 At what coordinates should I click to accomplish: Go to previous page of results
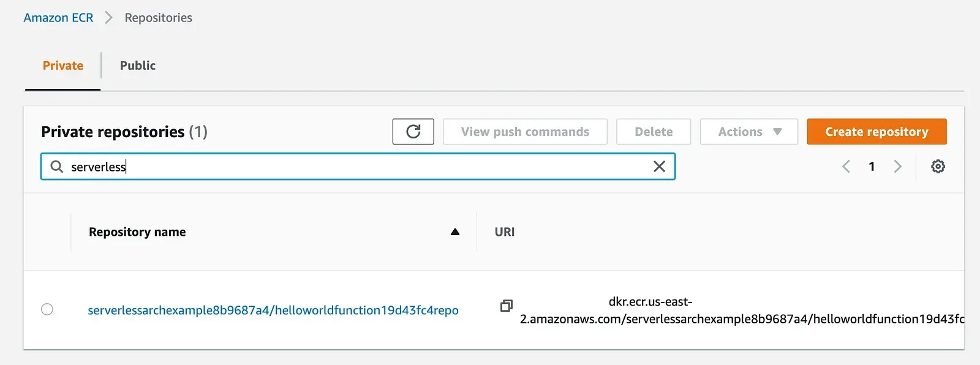tap(846, 167)
